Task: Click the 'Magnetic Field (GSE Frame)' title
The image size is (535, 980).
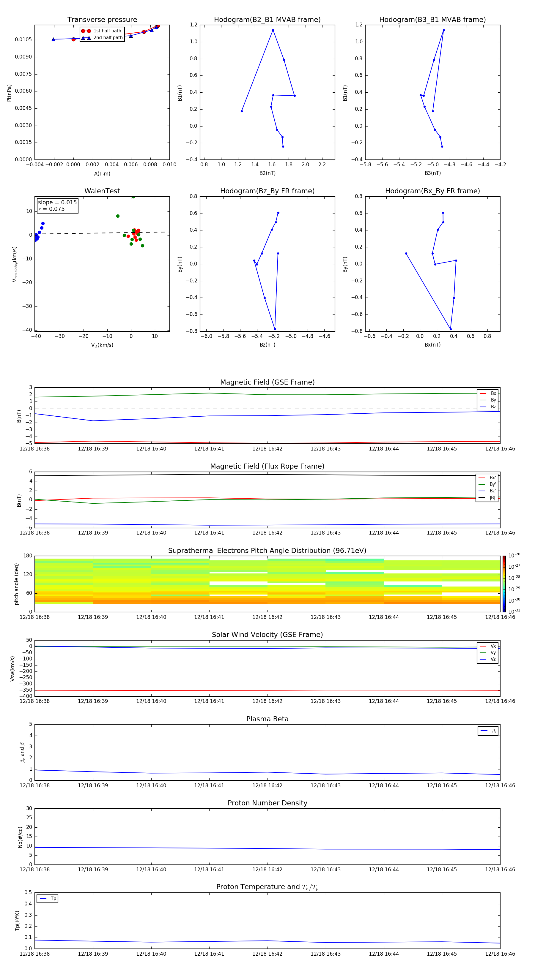Action: point(267,382)
